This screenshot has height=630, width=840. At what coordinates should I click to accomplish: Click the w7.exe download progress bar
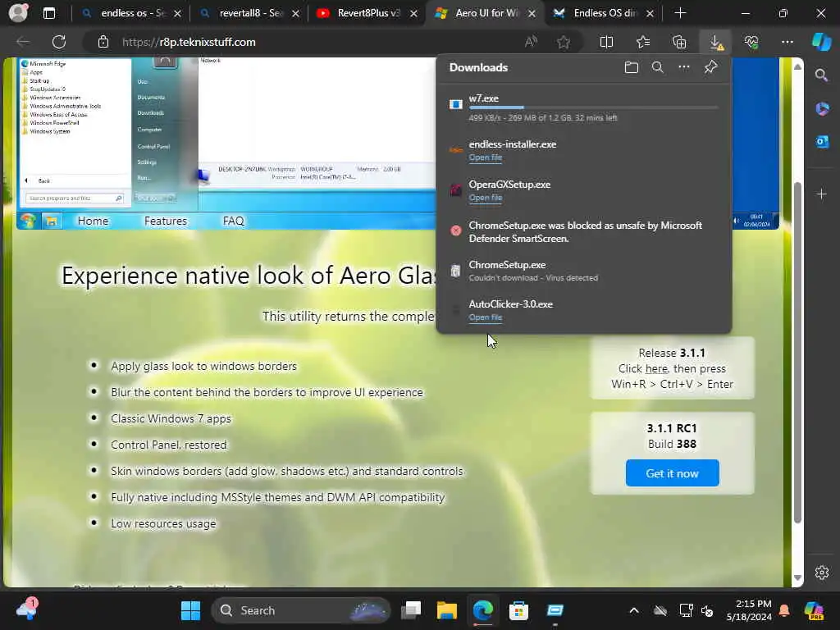pyautogui.click(x=593, y=107)
